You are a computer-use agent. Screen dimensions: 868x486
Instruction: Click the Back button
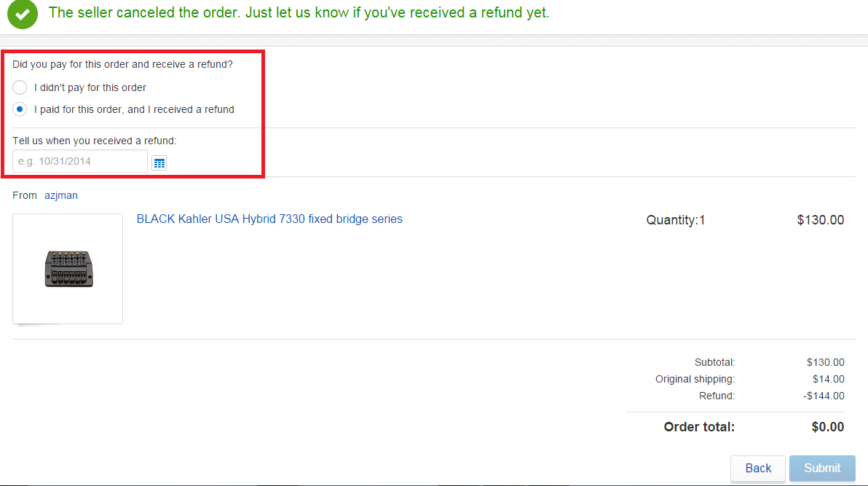coord(758,469)
